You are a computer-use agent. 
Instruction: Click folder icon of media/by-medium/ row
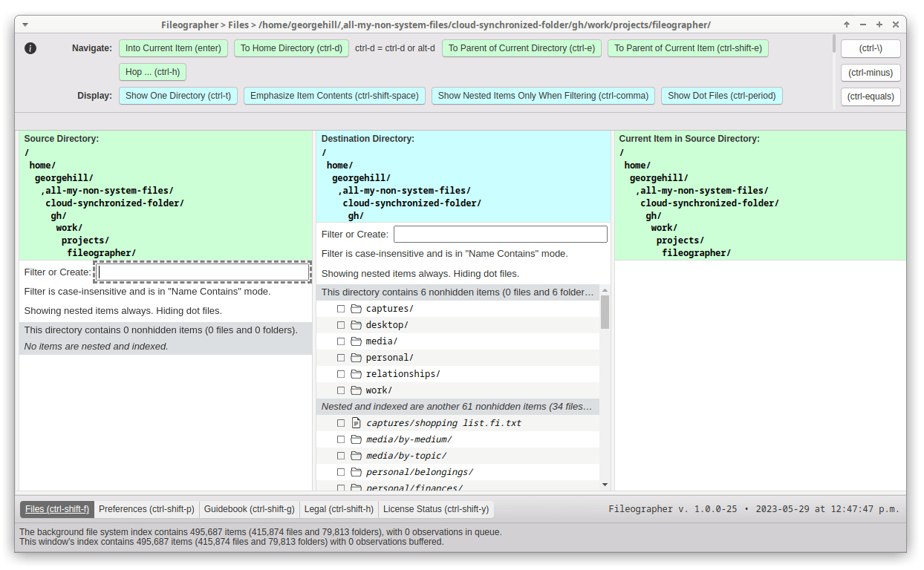point(356,439)
